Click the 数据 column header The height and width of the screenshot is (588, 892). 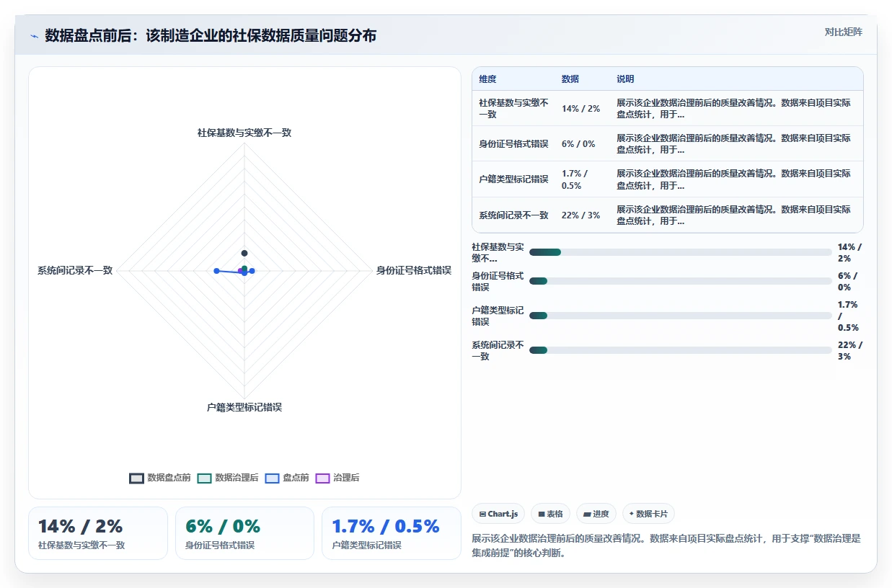point(570,79)
